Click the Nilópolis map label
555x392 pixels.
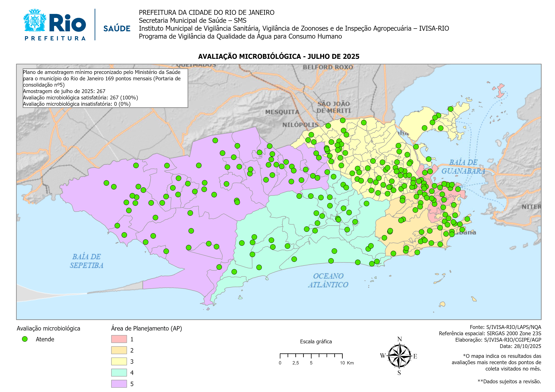pos(300,125)
